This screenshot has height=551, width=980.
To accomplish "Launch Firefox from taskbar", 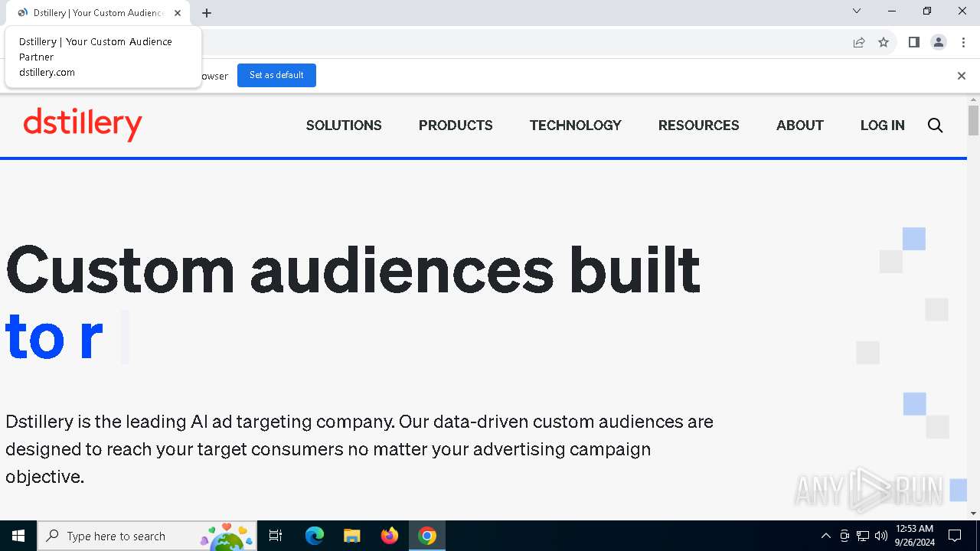I will coord(389,536).
